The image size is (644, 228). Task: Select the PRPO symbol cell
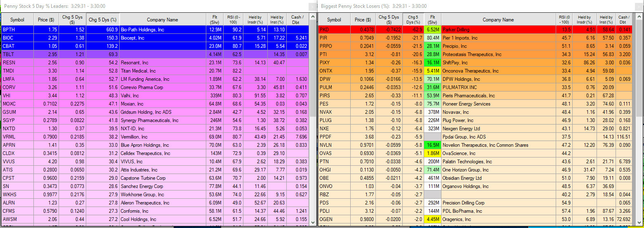[x=334, y=46]
